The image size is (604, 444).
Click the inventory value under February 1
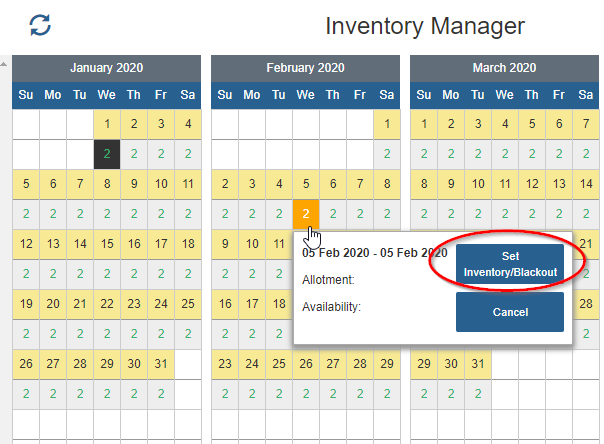pyautogui.click(x=387, y=154)
